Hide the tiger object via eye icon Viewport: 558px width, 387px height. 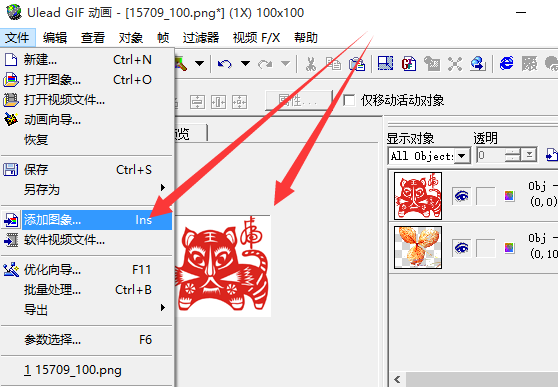[462, 196]
